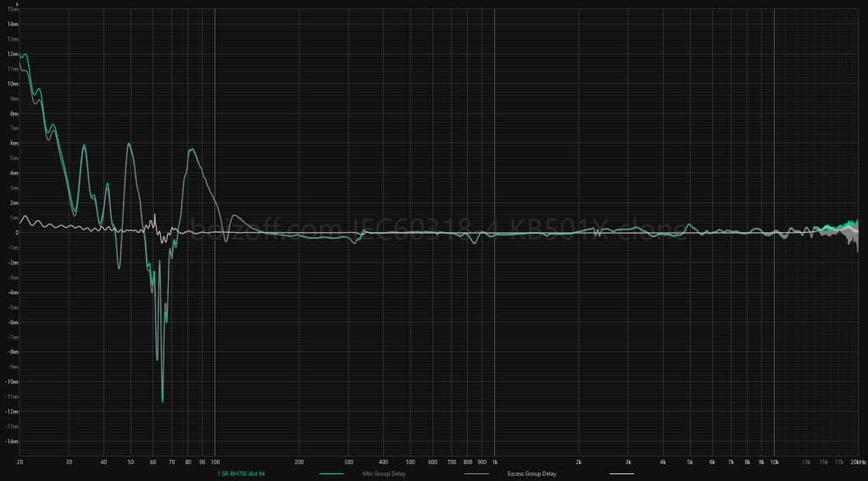This screenshot has height=481, width=868.
Task: Click the trace peak at 50 Hz
Action: coord(129,143)
